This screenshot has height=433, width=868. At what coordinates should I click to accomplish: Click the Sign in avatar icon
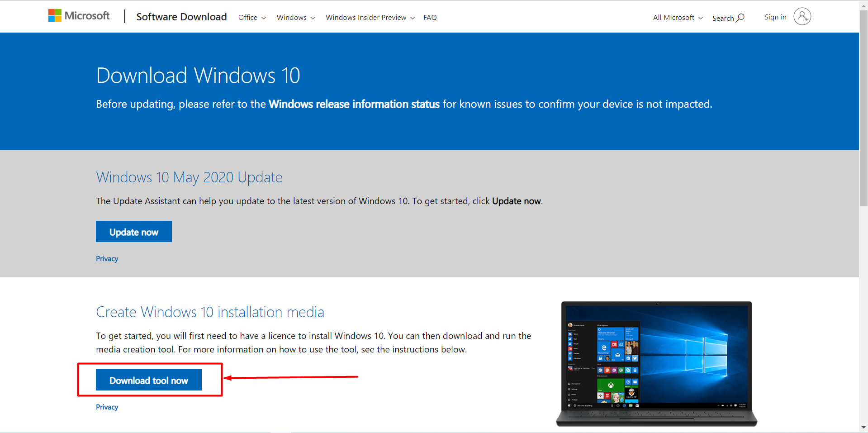click(802, 17)
